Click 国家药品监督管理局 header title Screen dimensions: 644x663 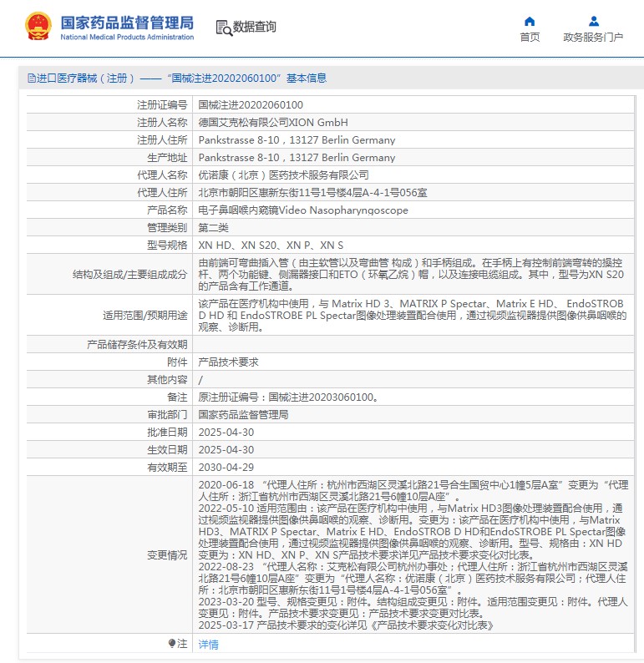(x=127, y=23)
